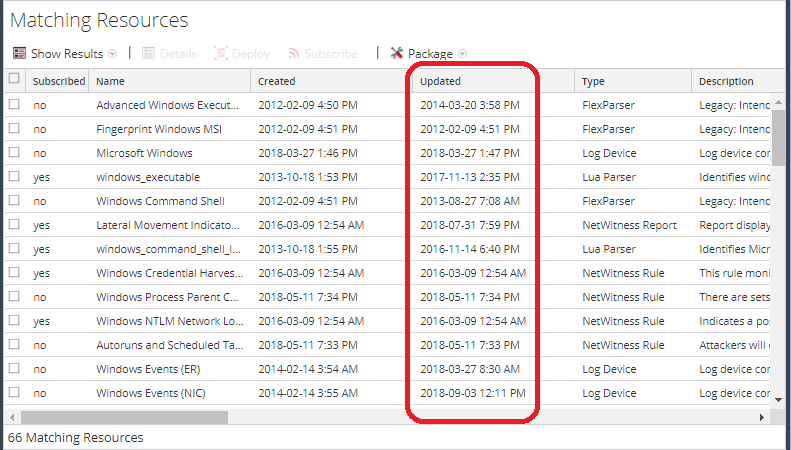
Task: Click the Package tools icon
Action: point(397,54)
